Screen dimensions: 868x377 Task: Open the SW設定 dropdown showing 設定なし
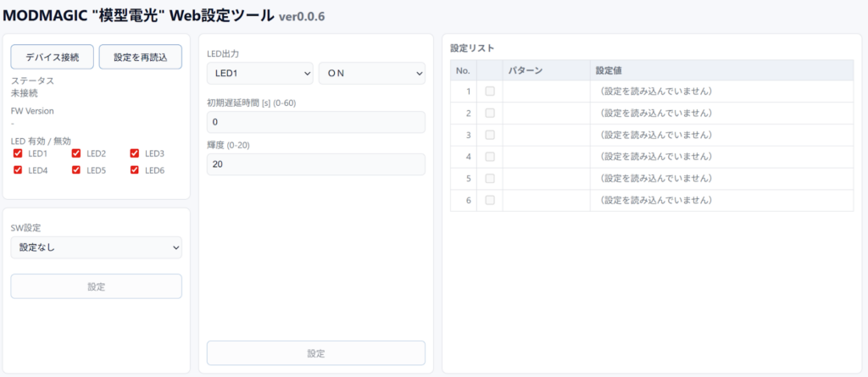point(96,247)
